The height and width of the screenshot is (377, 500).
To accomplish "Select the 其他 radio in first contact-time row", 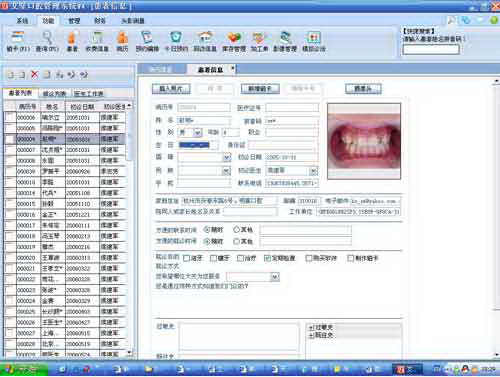I will (236, 229).
